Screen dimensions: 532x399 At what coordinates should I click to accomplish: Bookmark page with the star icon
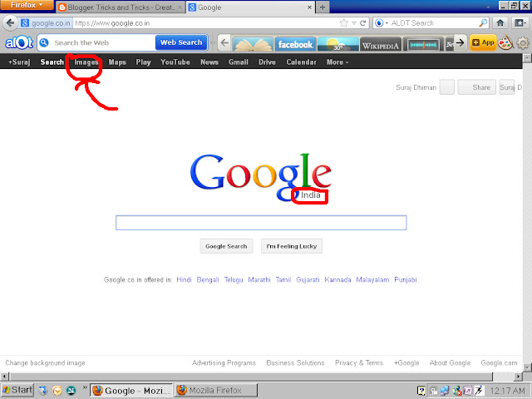pyautogui.click(x=343, y=23)
